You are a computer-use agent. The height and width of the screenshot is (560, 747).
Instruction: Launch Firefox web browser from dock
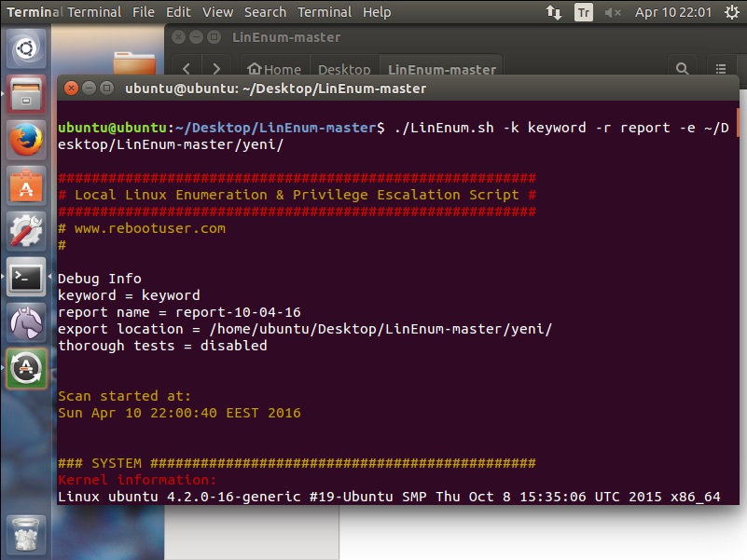[x=26, y=140]
